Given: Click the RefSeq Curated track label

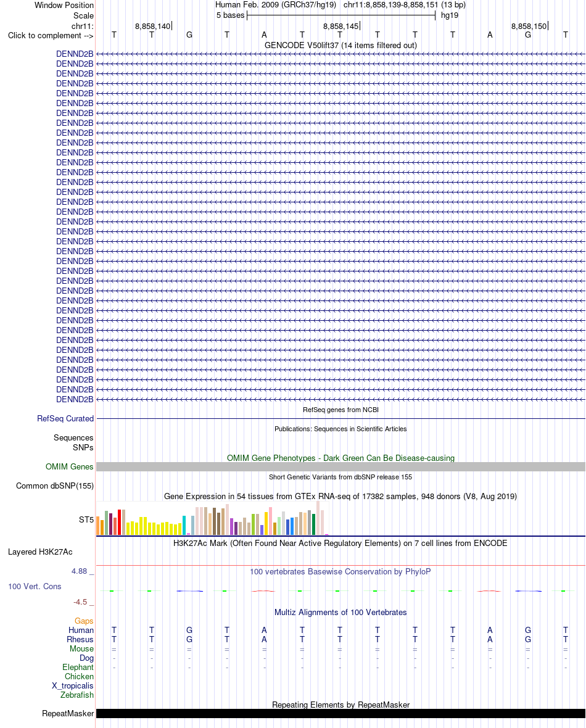Looking at the screenshot, I should coord(65,419).
